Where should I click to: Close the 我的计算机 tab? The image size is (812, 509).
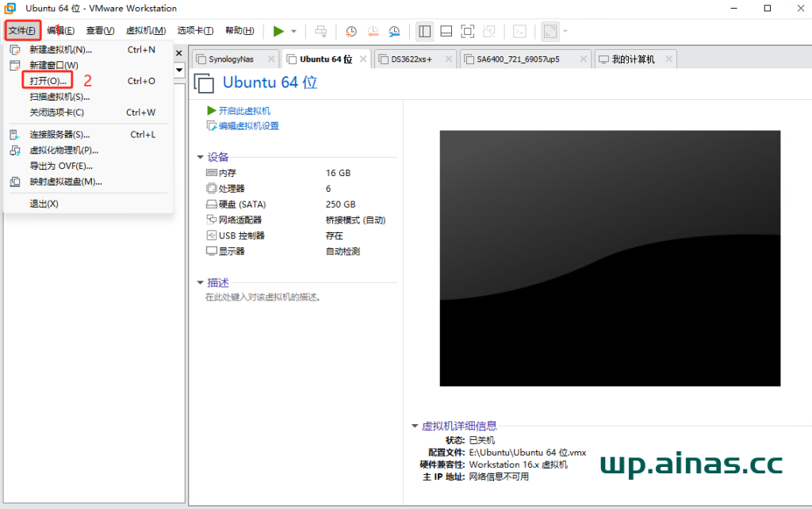click(x=668, y=59)
